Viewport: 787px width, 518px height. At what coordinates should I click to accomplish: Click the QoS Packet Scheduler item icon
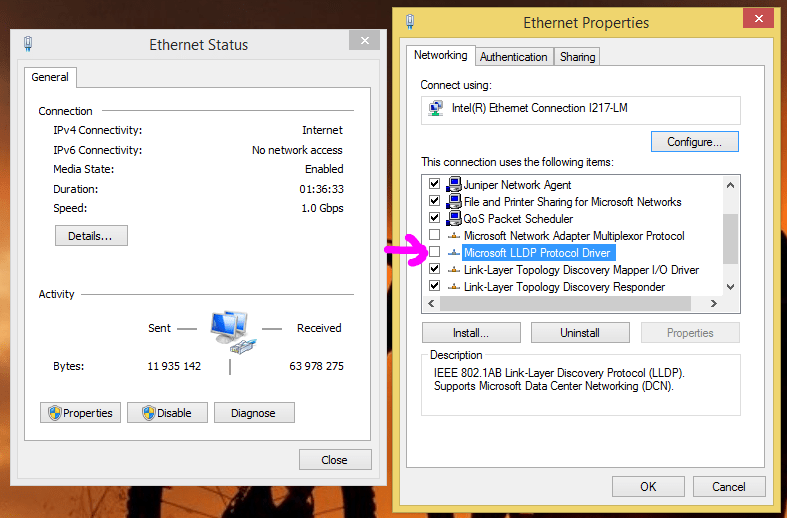coord(454,218)
